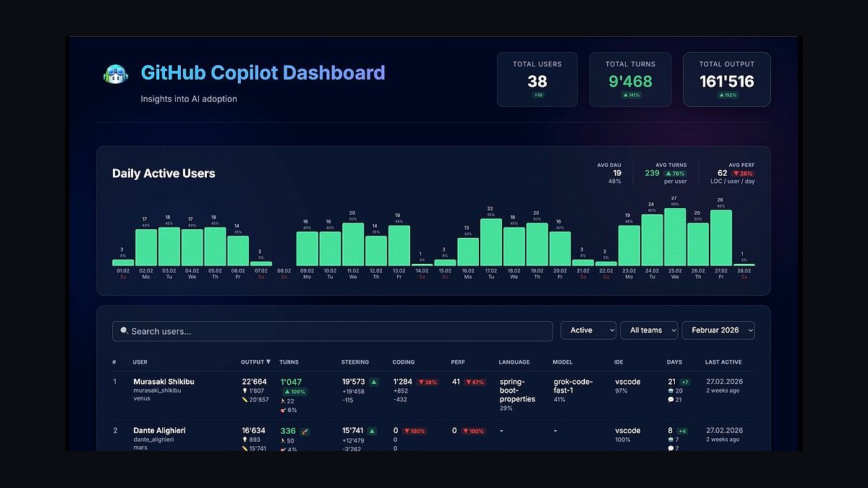This screenshot has height=488, width=868.
Task: Click the AVG PERF 26% badge
Action: (743, 174)
